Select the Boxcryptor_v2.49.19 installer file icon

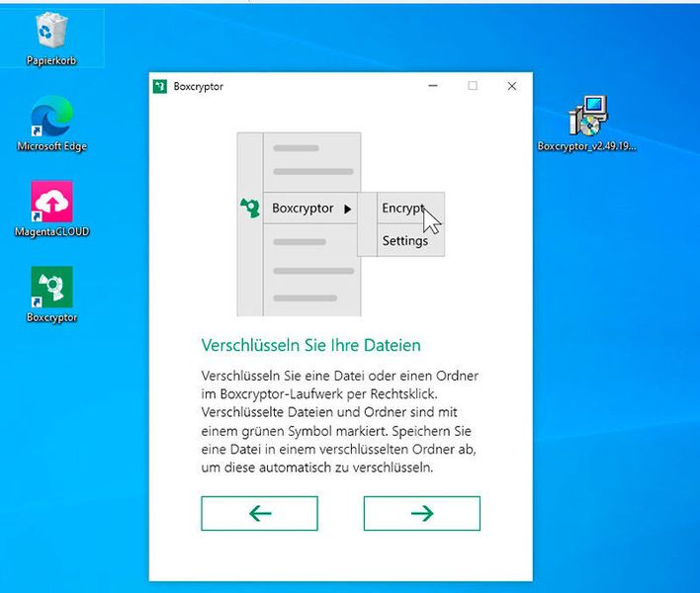pos(588,116)
